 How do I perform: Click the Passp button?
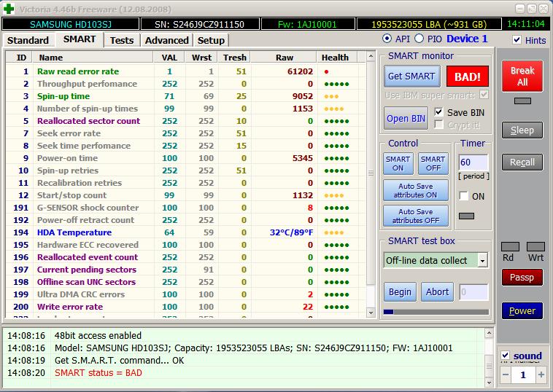(x=522, y=278)
